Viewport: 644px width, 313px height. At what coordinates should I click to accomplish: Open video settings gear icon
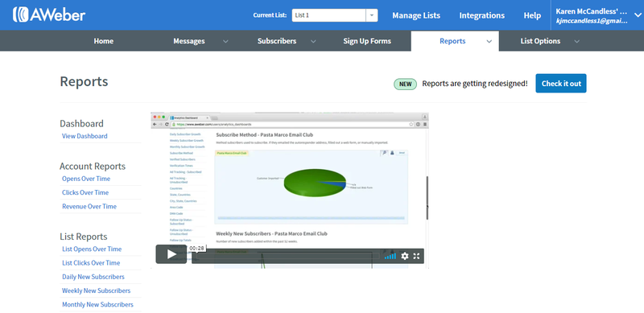(405, 256)
